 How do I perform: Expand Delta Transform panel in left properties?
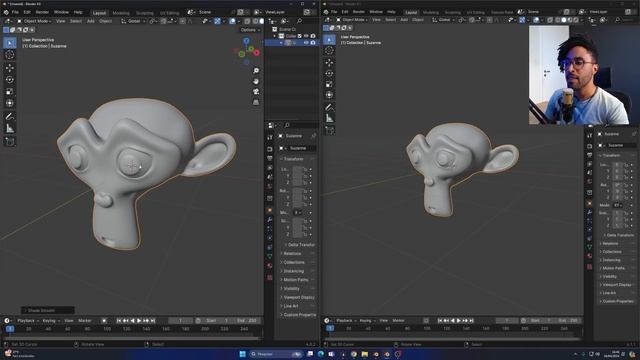pos(301,244)
